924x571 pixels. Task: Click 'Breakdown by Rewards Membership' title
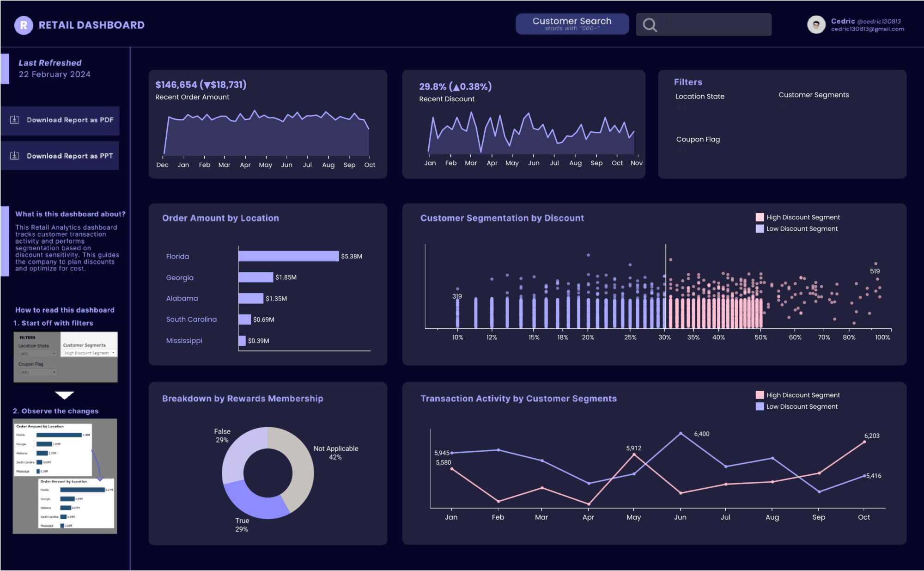pos(243,399)
